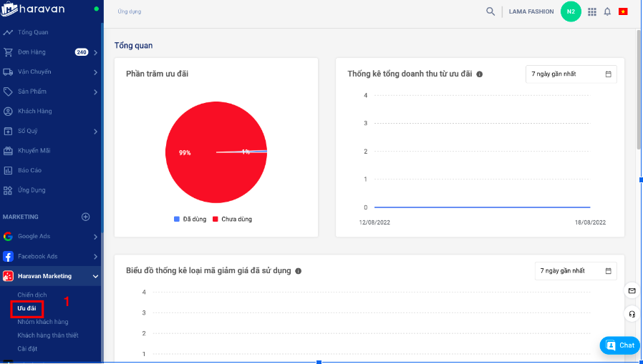Click the Haravan Marketing icon
The width and height of the screenshot is (643, 364).
[x=8, y=276]
